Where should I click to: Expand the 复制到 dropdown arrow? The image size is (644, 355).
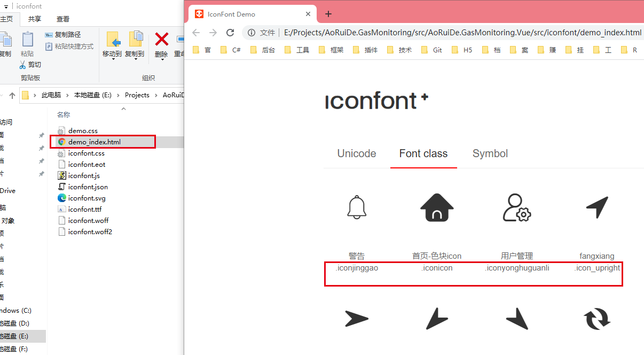(135, 60)
